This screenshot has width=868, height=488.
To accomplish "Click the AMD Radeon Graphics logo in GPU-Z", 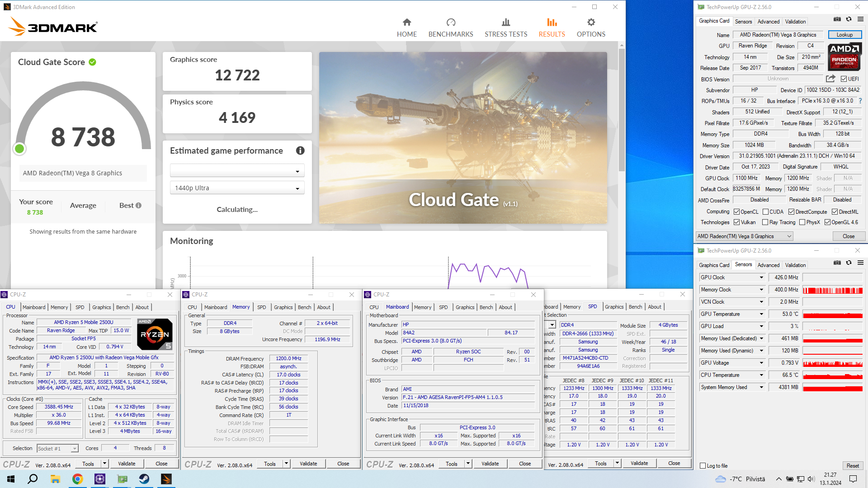I will pyautogui.click(x=844, y=56).
